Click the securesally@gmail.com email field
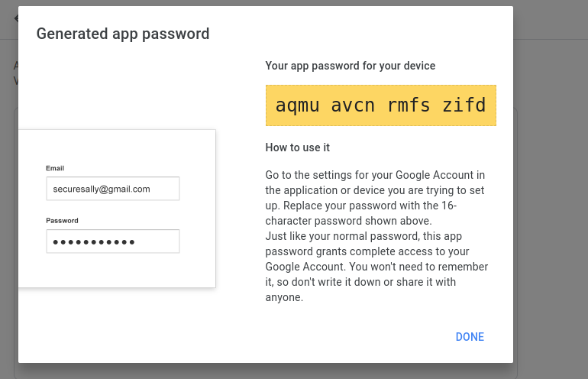Viewport: 588px width, 379px height. [x=112, y=189]
